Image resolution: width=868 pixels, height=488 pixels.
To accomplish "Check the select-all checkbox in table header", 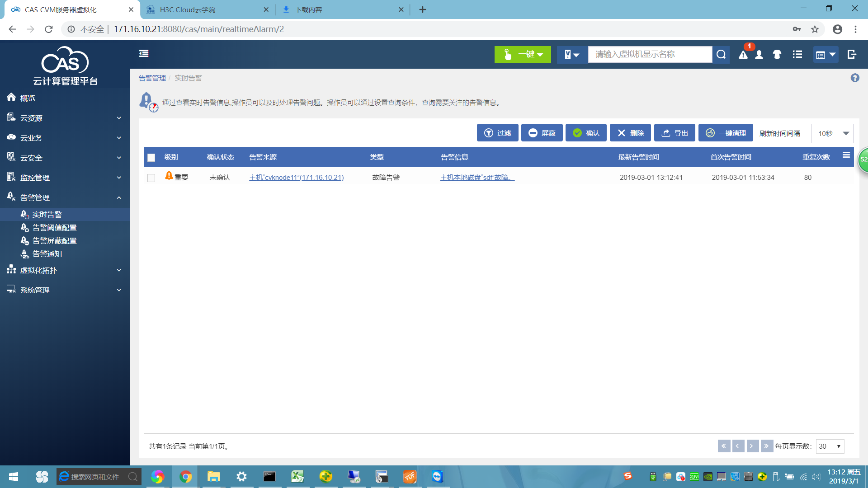I will point(151,157).
